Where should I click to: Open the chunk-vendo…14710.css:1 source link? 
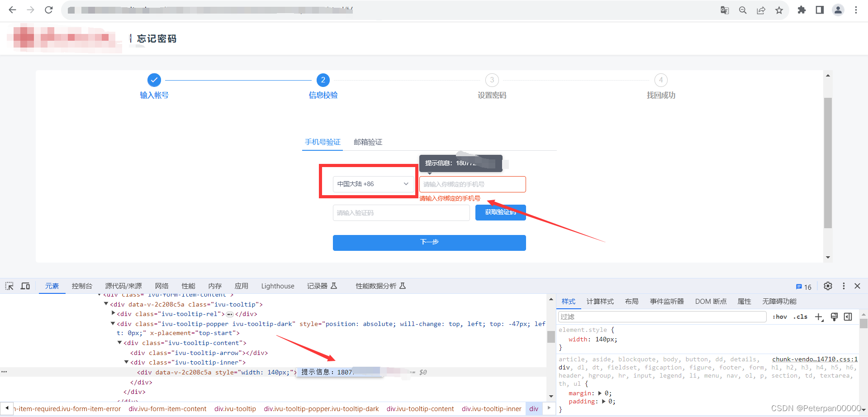click(x=815, y=359)
